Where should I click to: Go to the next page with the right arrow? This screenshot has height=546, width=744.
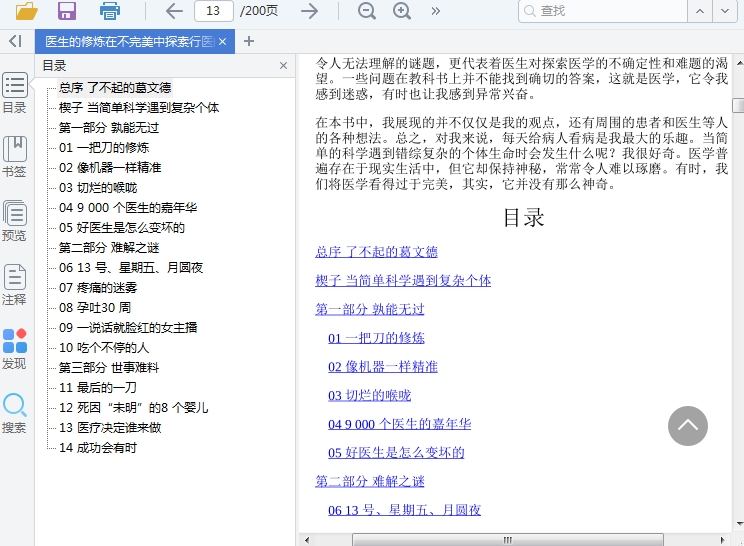pyautogui.click(x=309, y=10)
